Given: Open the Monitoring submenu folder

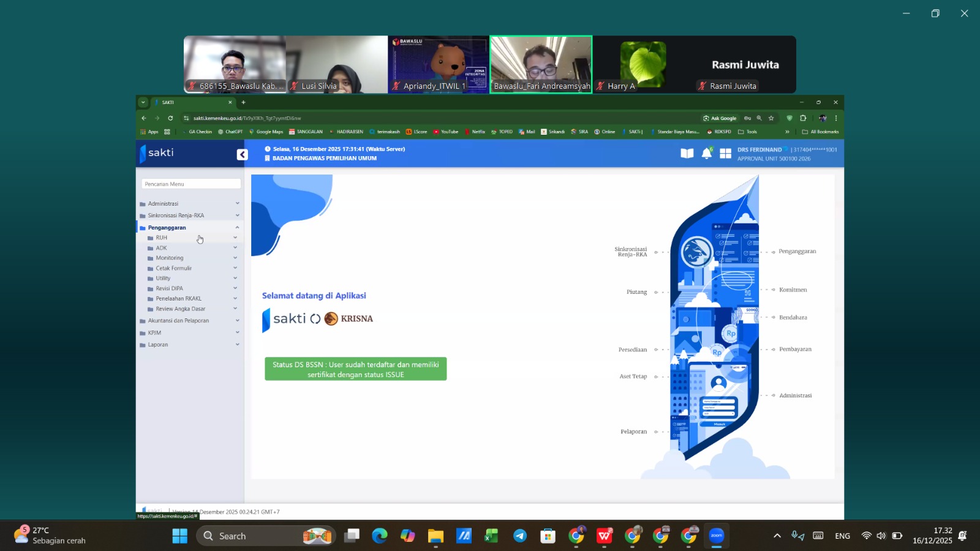Looking at the screenshot, I should pos(170,258).
